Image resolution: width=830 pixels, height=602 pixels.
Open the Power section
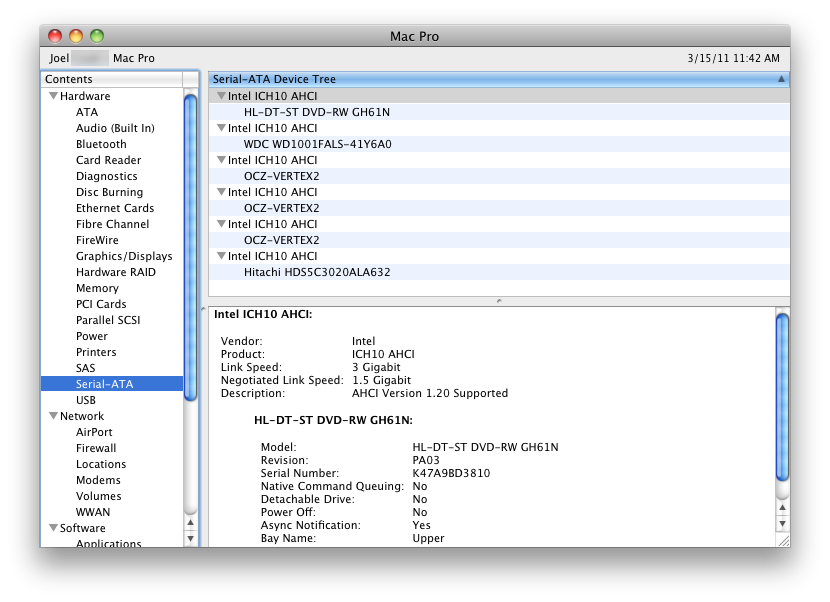pos(92,336)
